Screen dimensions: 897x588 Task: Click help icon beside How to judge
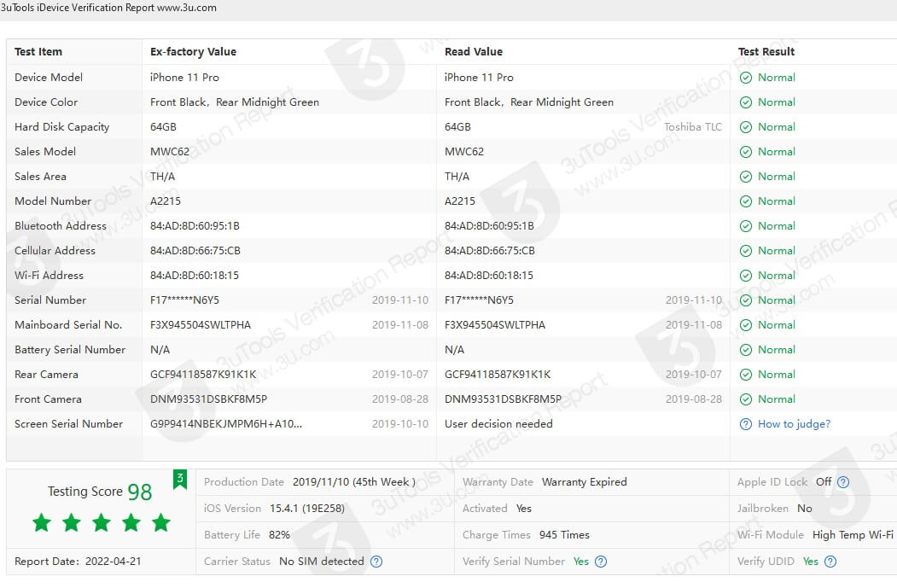[x=745, y=424]
